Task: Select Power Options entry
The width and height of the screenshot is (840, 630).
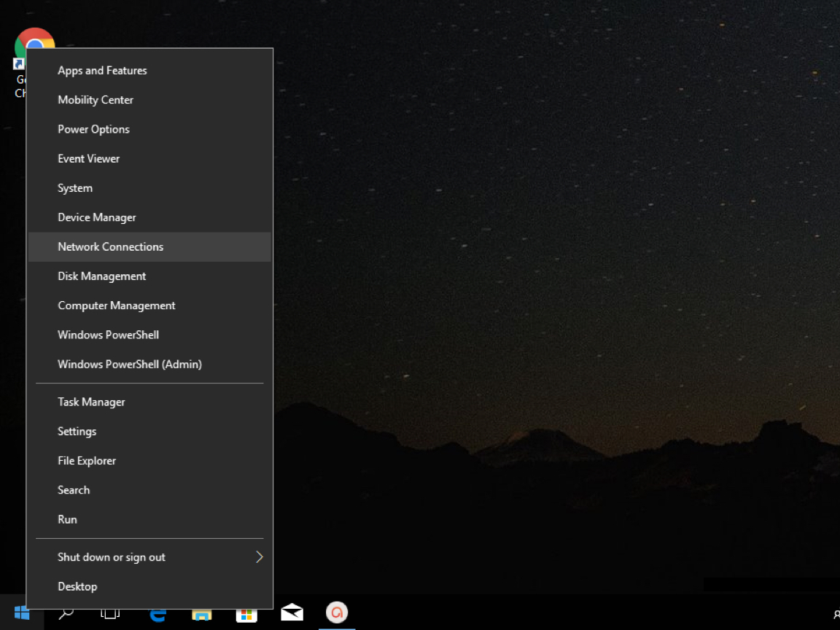Action: (x=149, y=130)
